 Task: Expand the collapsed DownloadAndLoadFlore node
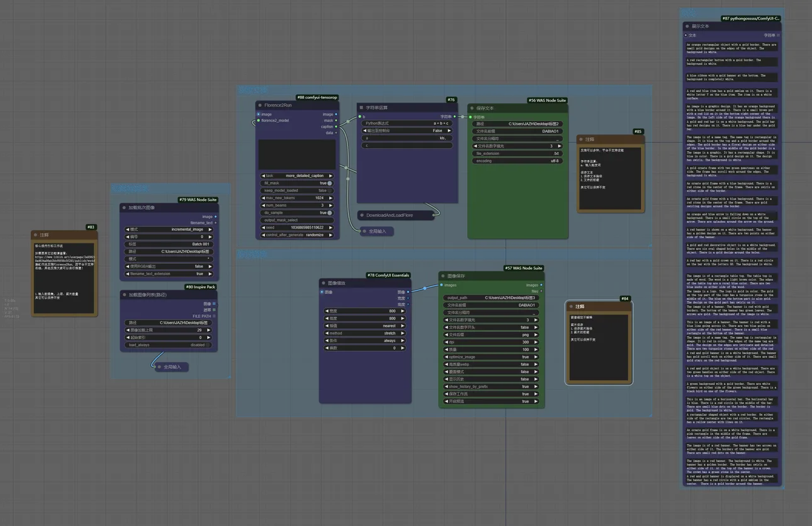click(x=363, y=215)
